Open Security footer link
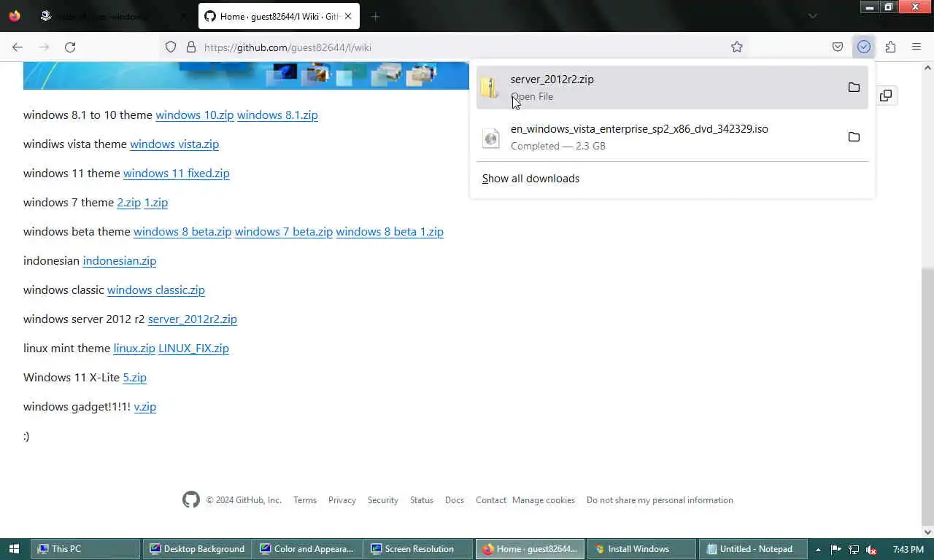Screen dimensions: 934x560 [383, 500]
